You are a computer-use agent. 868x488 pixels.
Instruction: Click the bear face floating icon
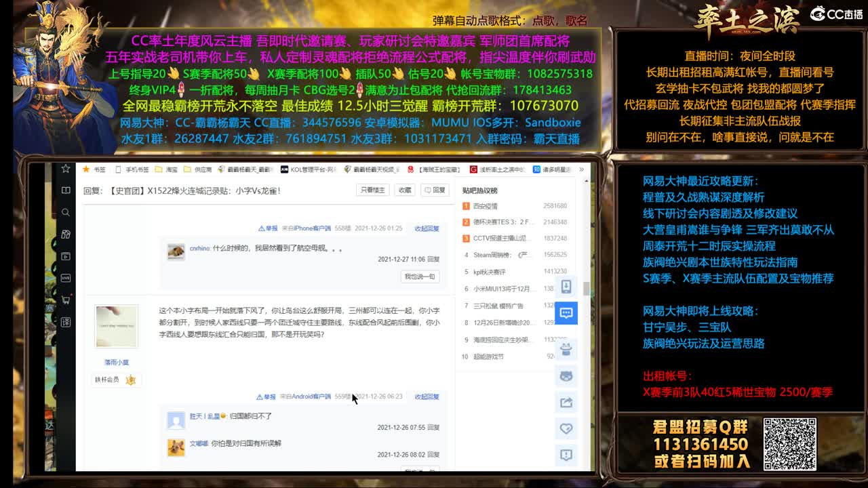566,375
